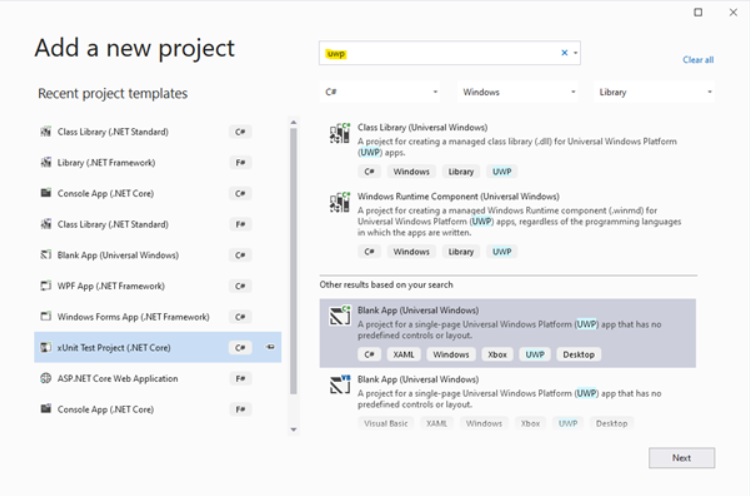Click the Class Library (.NET Standard) C# template icon
The height and width of the screenshot is (496, 750).
tap(46, 132)
